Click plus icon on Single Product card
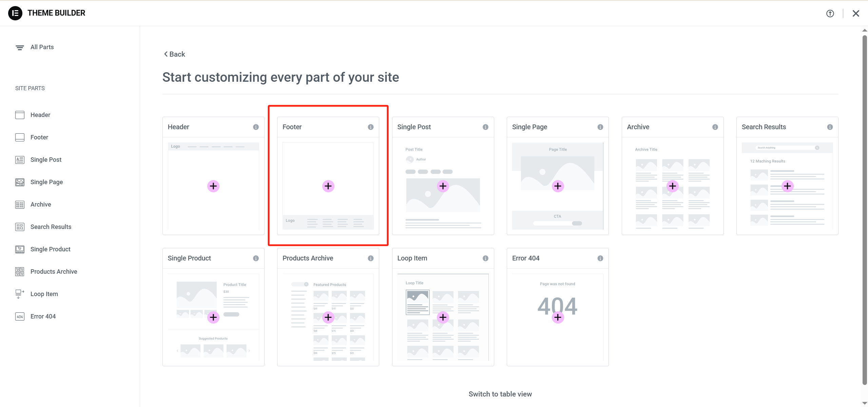This screenshot has width=868, height=407. point(213,317)
